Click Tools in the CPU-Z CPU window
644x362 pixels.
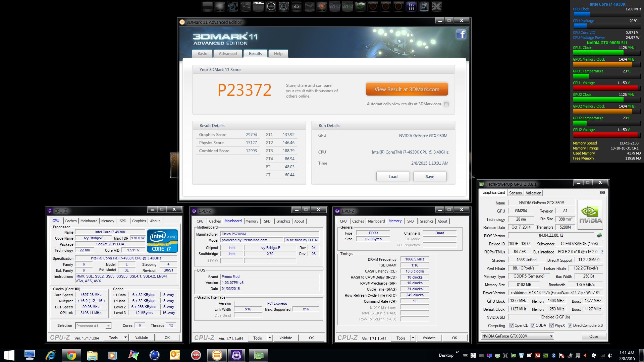[113, 338]
